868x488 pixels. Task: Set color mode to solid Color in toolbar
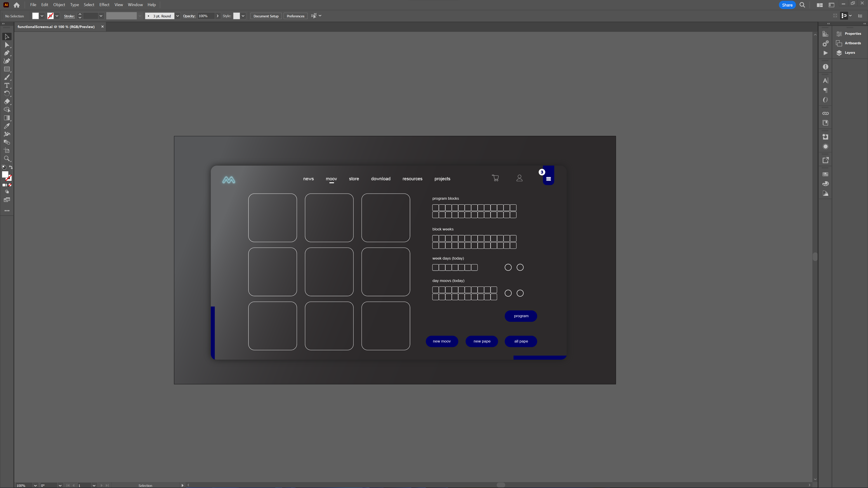pos(4,185)
